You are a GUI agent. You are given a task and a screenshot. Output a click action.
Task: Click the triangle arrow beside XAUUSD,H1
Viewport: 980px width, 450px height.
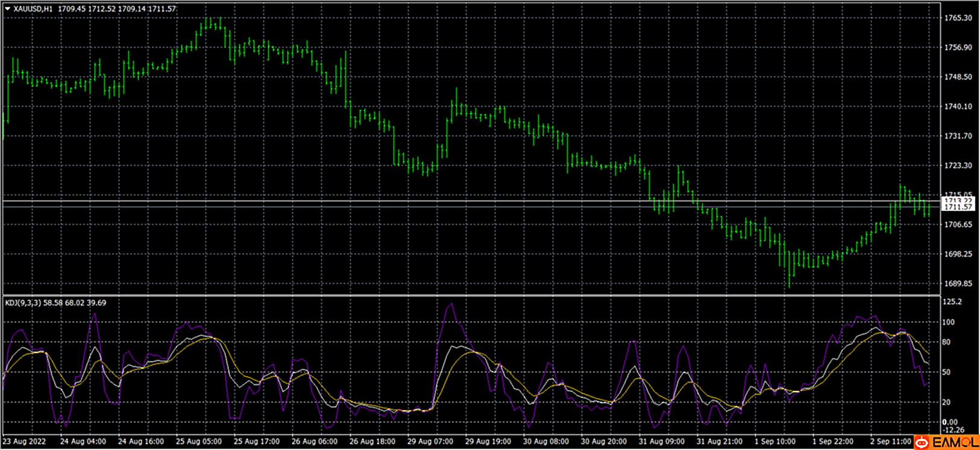pos(8,9)
